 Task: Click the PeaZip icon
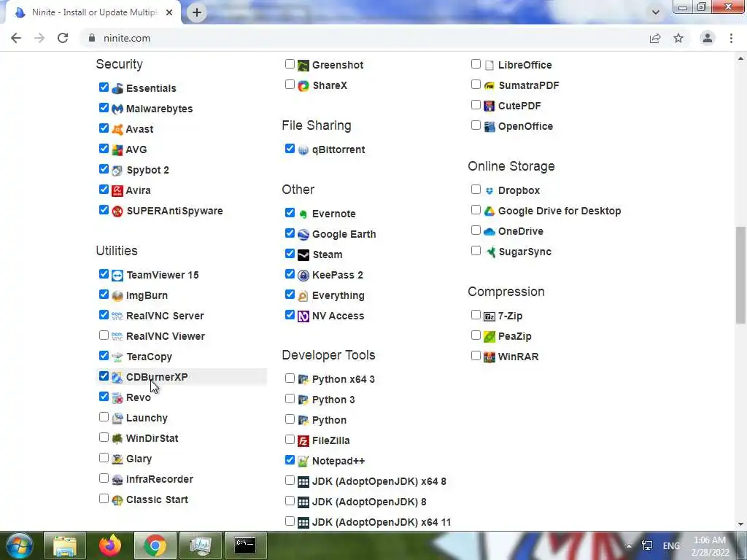pos(489,337)
